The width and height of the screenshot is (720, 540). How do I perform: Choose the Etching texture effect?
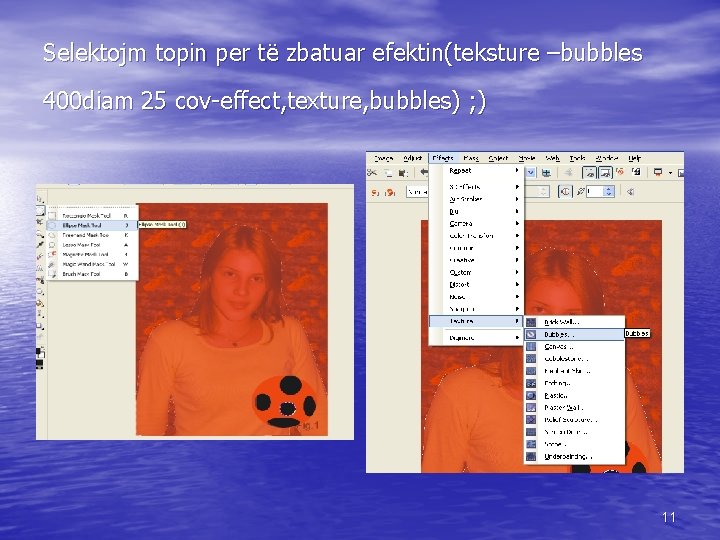[x=574, y=383]
